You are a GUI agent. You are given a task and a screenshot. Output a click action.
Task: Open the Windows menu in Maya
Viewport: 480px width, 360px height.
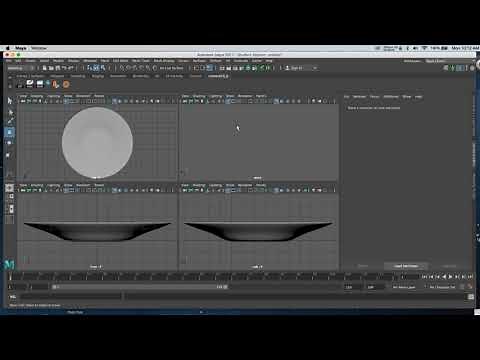tap(90, 61)
